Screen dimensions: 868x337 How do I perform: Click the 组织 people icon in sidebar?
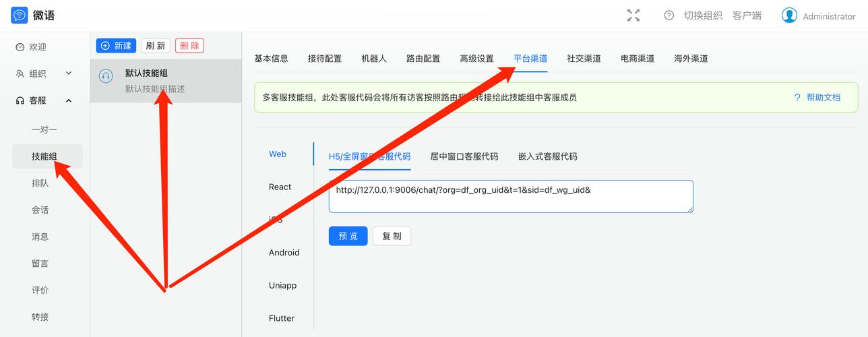point(20,73)
